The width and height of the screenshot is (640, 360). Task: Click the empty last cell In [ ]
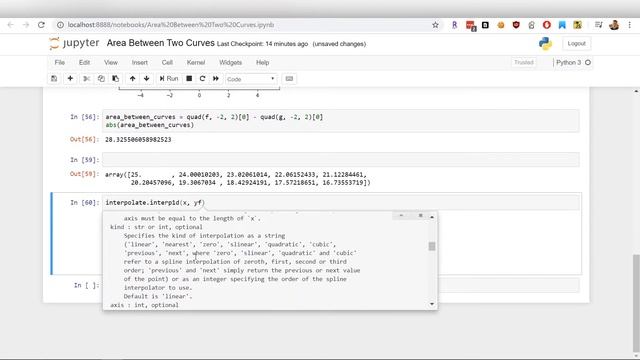coord(508,285)
